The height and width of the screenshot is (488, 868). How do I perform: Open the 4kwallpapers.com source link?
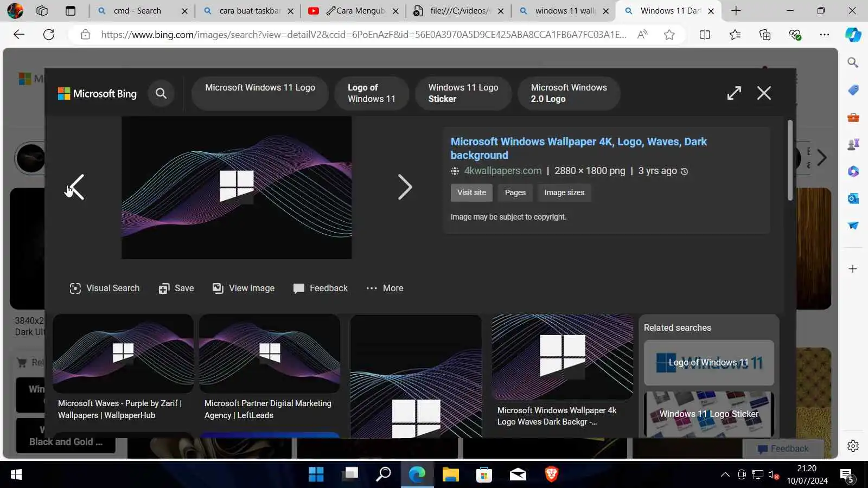point(503,171)
